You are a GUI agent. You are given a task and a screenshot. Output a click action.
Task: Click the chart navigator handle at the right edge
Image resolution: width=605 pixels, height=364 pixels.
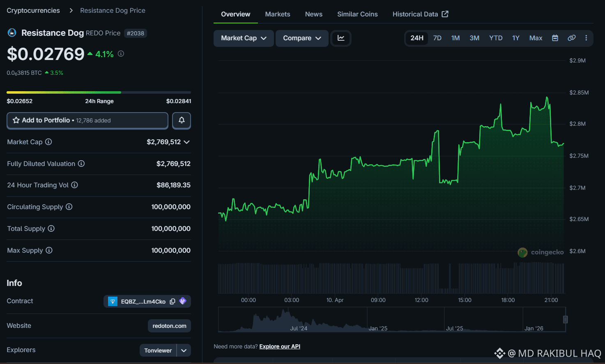coord(565,319)
